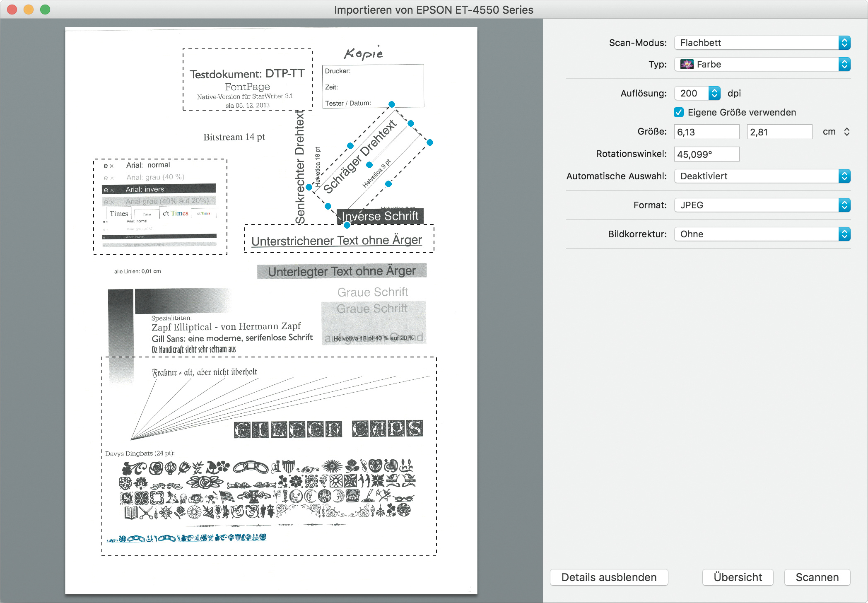
Task: Click the leftmost selection handle
Action: click(309, 187)
